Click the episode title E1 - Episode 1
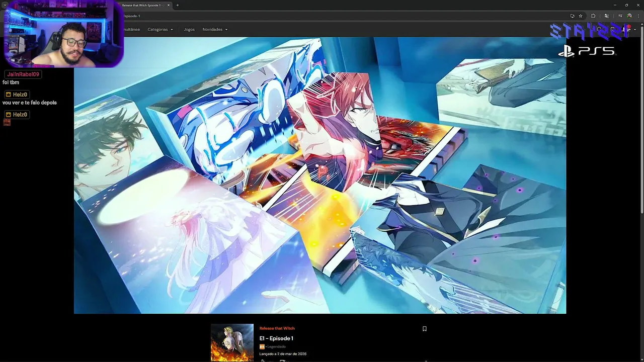The width and height of the screenshot is (644, 362). (276, 338)
